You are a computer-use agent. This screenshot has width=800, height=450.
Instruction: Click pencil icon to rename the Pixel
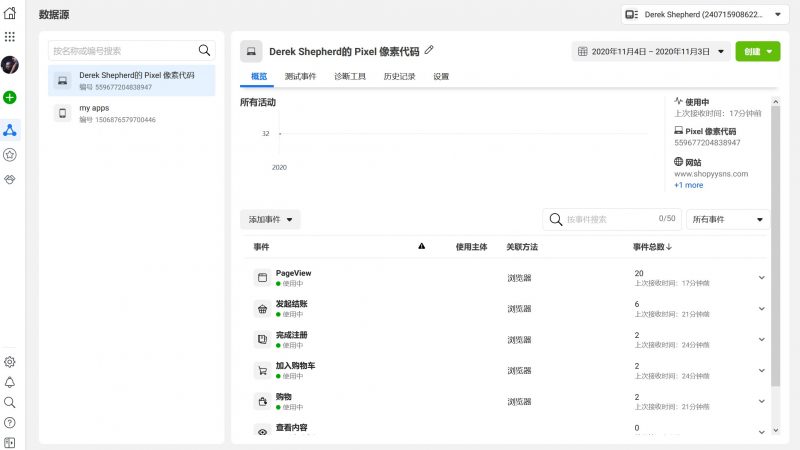pyautogui.click(x=429, y=50)
